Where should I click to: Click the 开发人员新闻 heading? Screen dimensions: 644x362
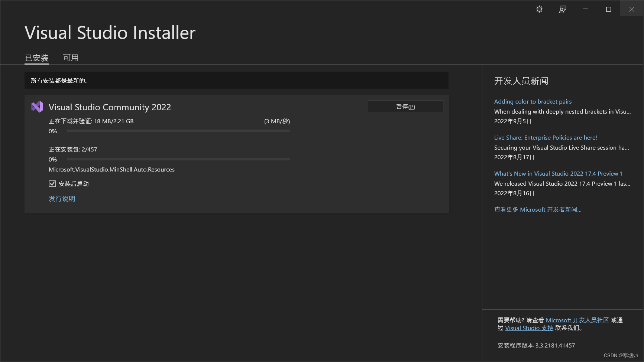click(x=521, y=81)
